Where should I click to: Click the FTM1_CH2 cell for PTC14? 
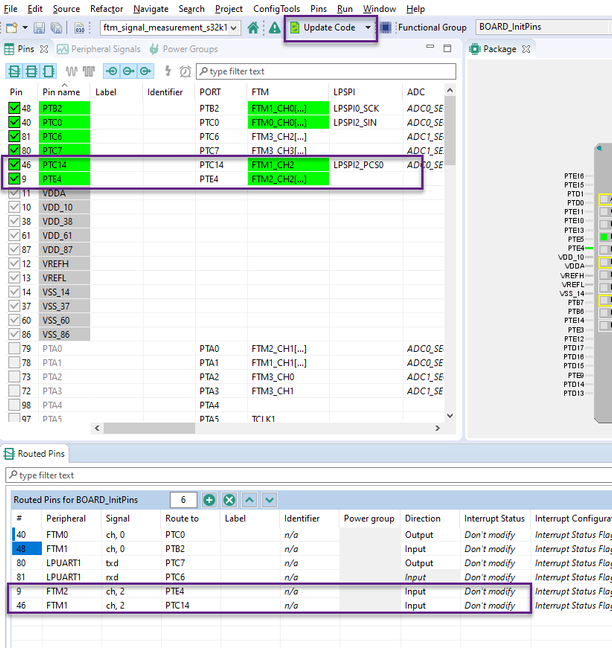(x=288, y=165)
